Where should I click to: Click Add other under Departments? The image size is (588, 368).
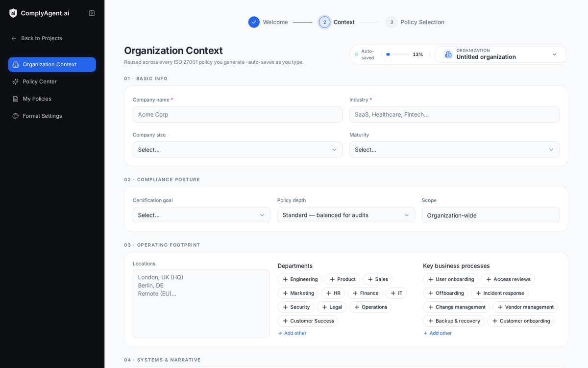[x=293, y=333]
